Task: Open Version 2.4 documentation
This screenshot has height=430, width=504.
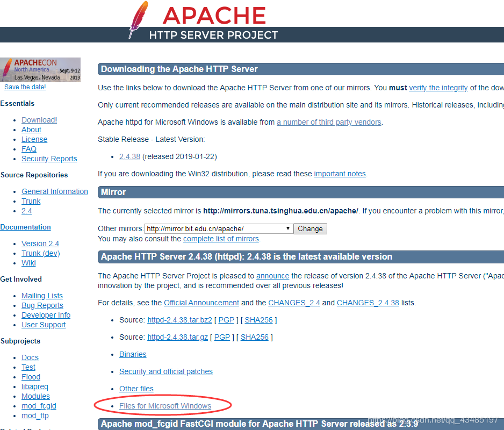Action: (40, 243)
